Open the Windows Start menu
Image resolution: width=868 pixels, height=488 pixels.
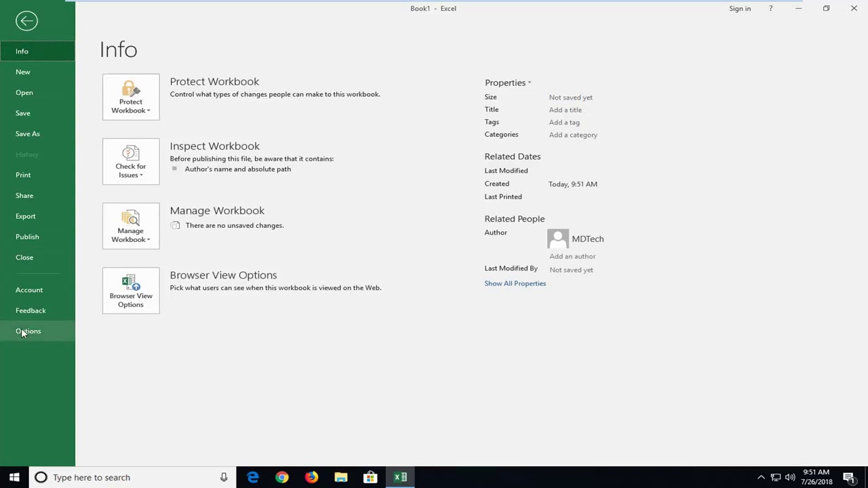coord(14,477)
